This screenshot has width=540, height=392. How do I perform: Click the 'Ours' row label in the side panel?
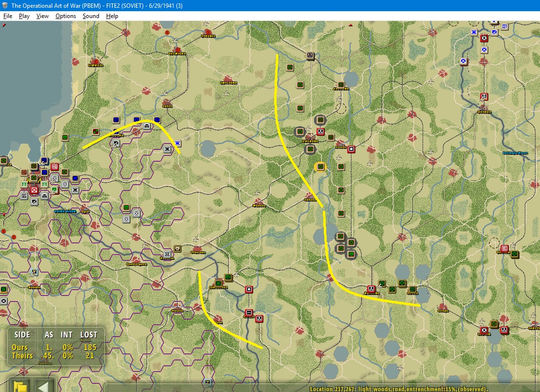[x=19, y=347]
